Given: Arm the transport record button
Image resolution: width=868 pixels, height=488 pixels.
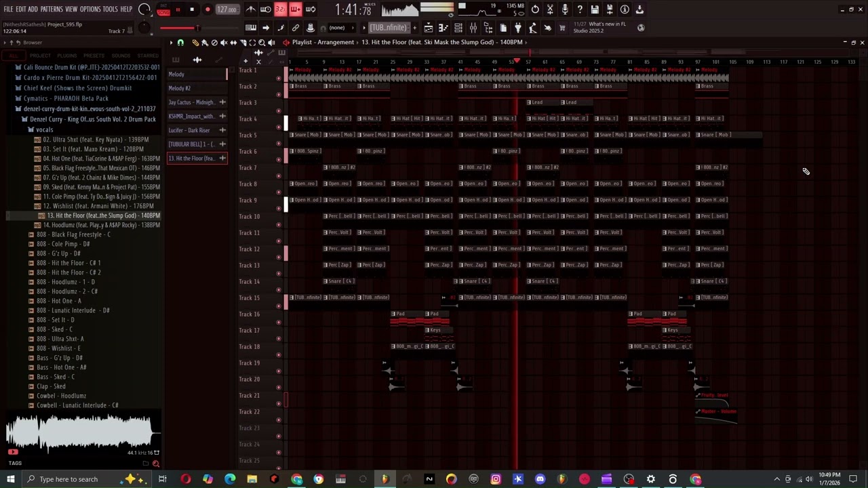Looking at the screenshot, I should click(x=208, y=9).
